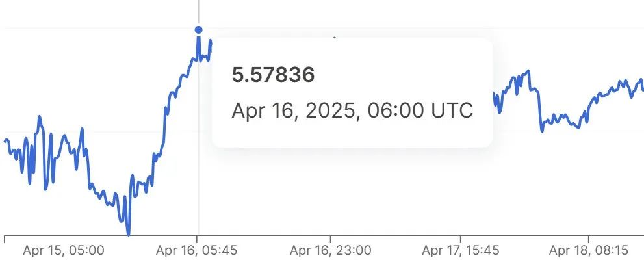Viewport: 644px width, 271px height.
Task: Click the 5.57836 value in the tooltip
Action: [x=273, y=75]
